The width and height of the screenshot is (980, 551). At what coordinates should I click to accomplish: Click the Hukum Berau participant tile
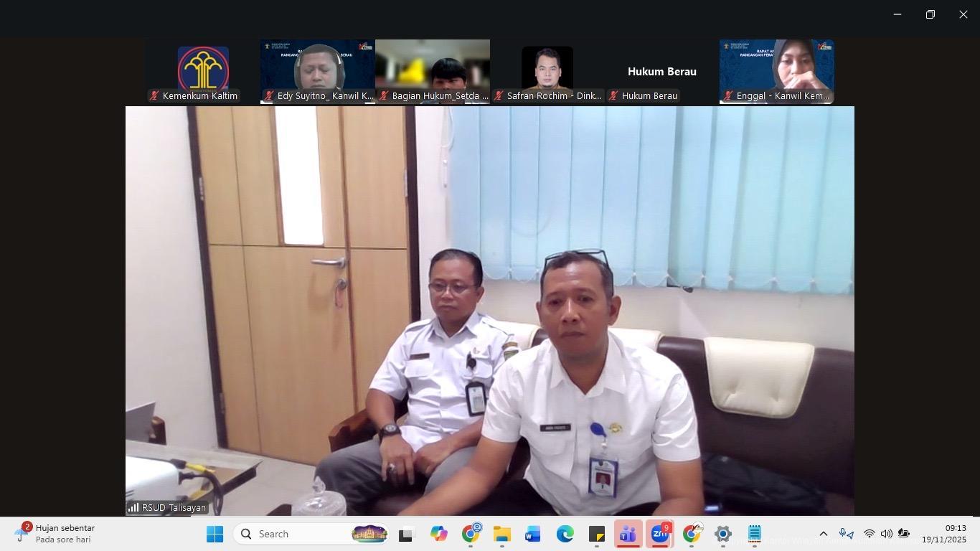coord(661,72)
